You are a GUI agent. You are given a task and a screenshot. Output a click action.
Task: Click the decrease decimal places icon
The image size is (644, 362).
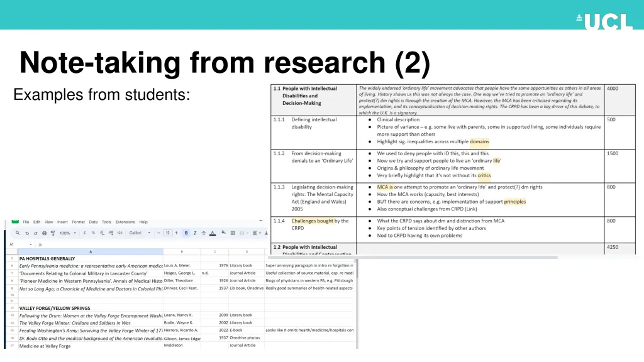[102, 233]
